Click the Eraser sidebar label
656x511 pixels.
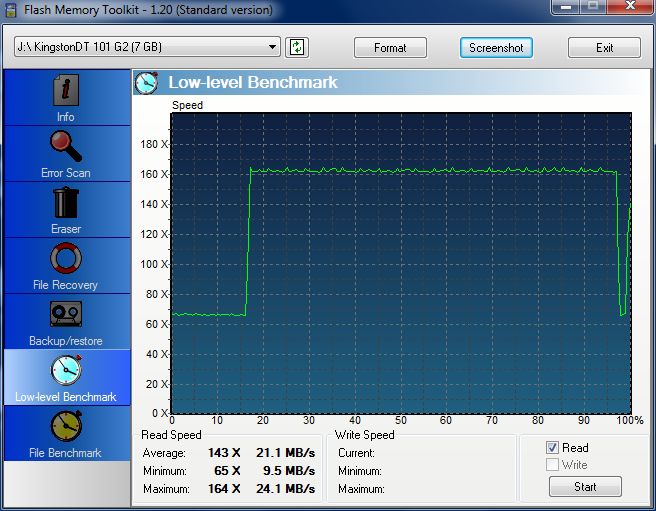66,229
